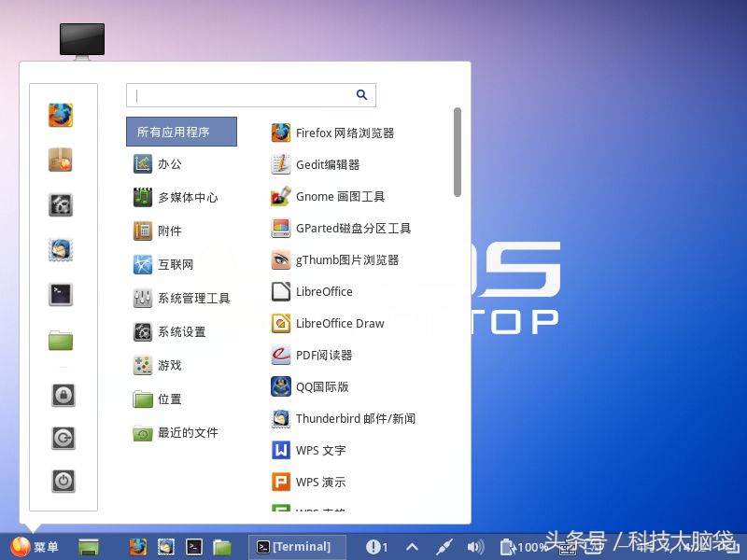Expand the hidden tray items arrow
This screenshot has width=747, height=560.
click(412, 547)
